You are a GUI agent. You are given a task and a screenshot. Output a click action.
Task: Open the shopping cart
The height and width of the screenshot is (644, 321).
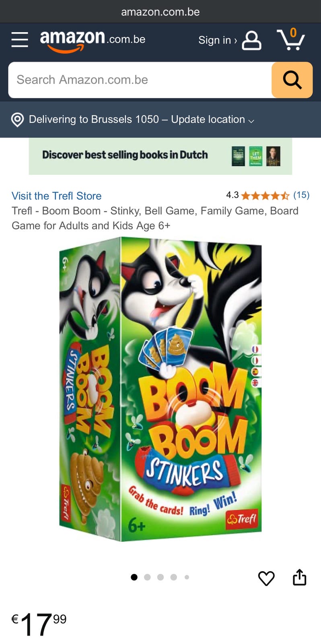[x=291, y=39]
